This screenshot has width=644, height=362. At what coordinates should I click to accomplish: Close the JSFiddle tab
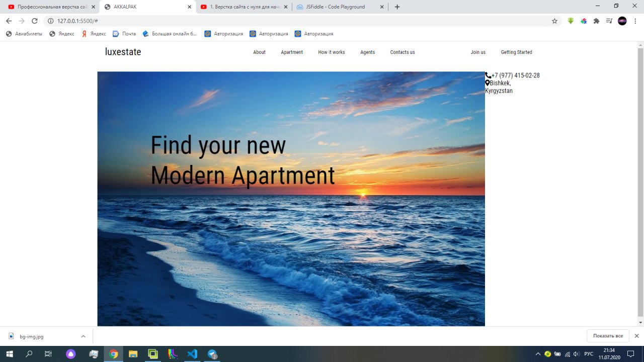click(381, 7)
